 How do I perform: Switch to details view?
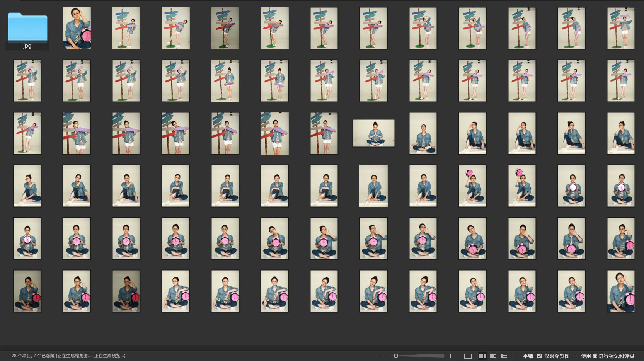click(493, 356)
